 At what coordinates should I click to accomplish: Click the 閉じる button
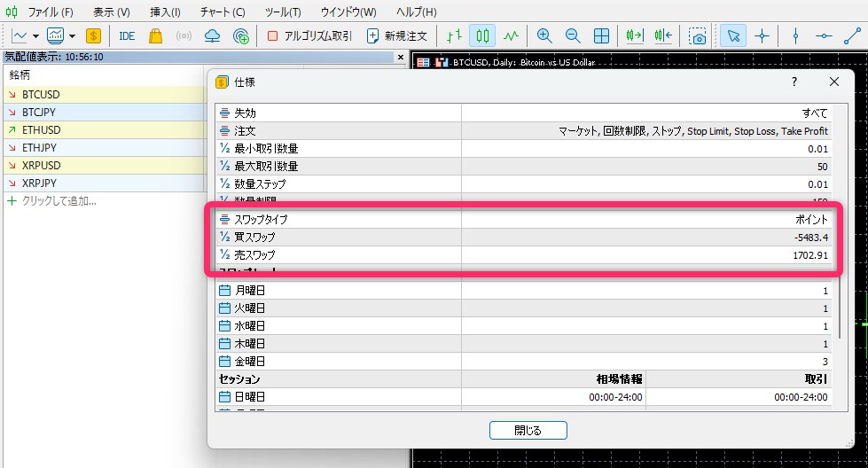[x=528, y=431]
